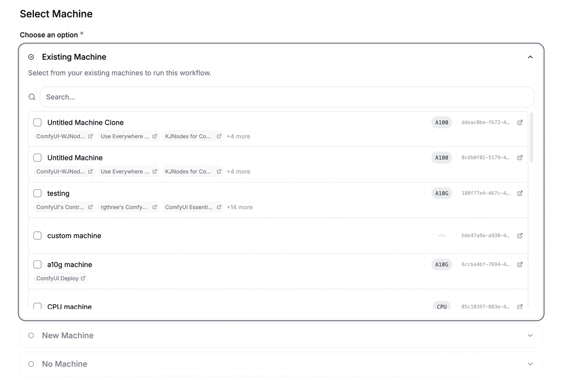Choose the No Machine radio option

point(31,364)
